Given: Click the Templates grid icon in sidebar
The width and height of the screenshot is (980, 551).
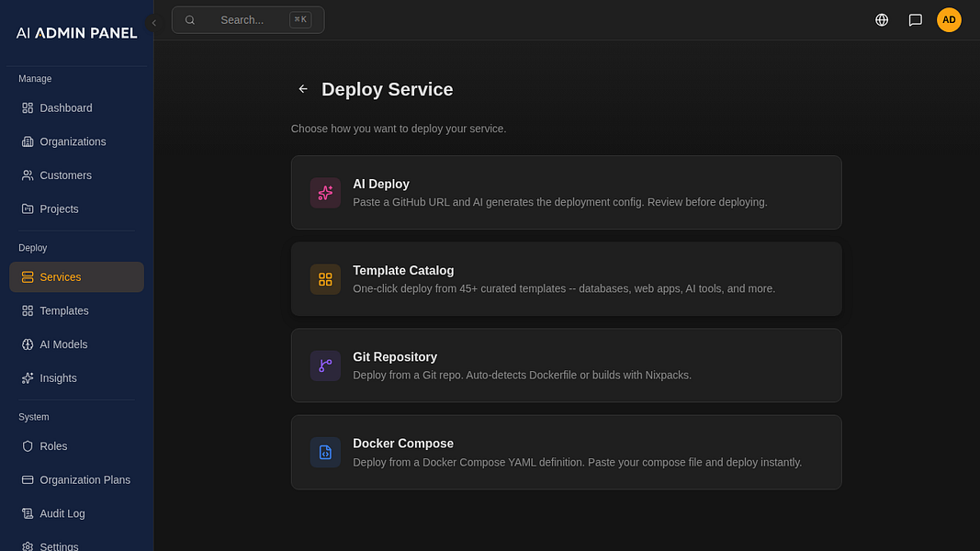Looking at the screenshot, I should (28, 310).
